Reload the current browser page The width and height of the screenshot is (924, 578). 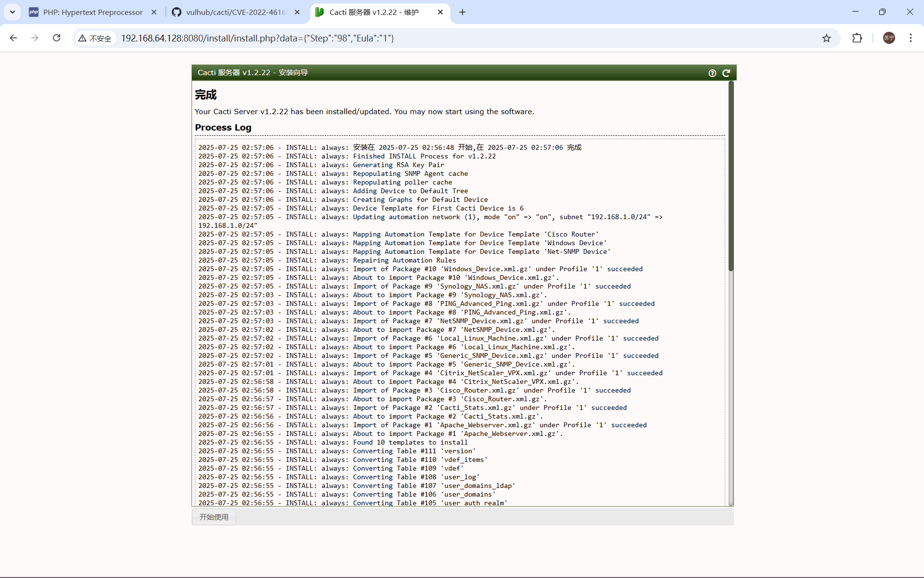pyautogui.click(x=56, y=38)
